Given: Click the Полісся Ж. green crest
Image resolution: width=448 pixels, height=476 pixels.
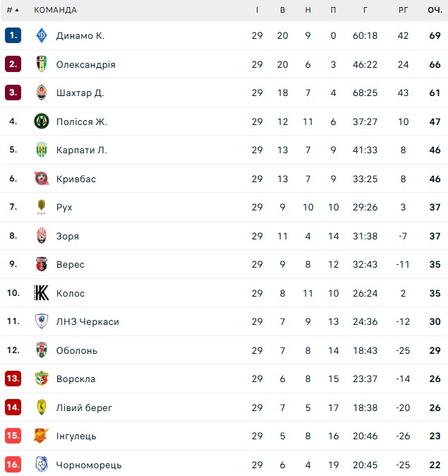Looking at the screenshot, I should [x=42, y=121].
